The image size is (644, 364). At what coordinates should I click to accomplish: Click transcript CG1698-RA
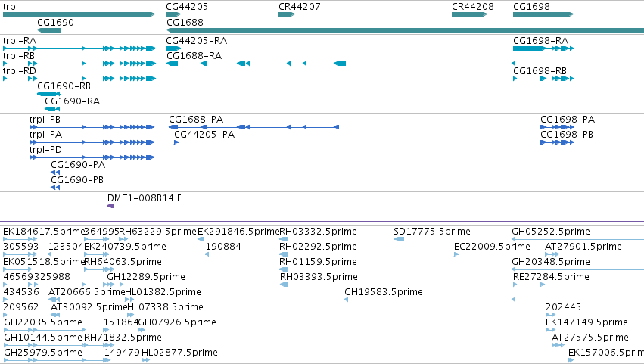point(543,48)
